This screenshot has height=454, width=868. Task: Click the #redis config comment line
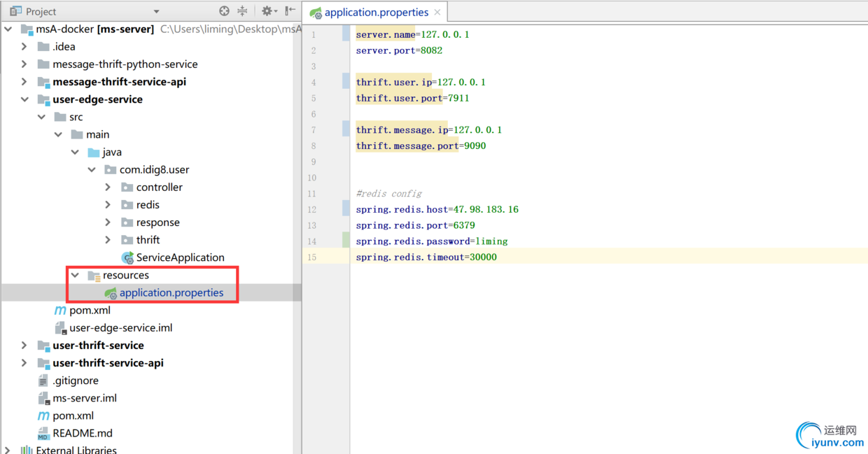click(388, 194)
